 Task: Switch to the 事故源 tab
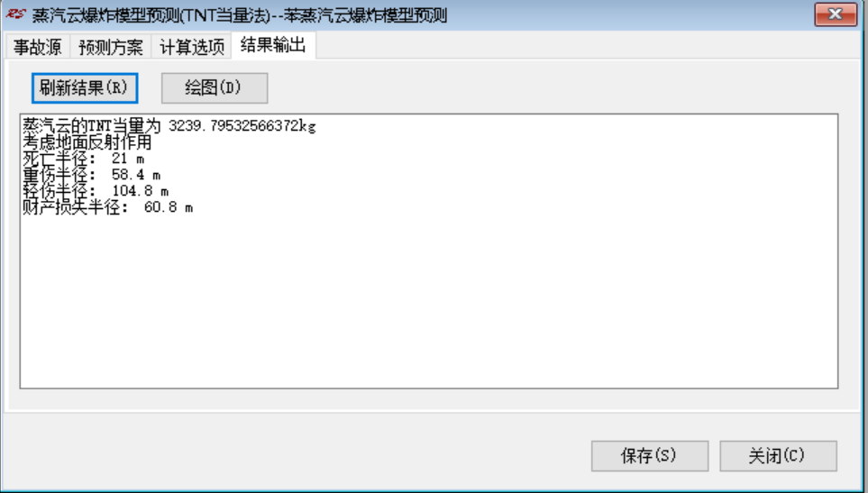pos(38,47)
